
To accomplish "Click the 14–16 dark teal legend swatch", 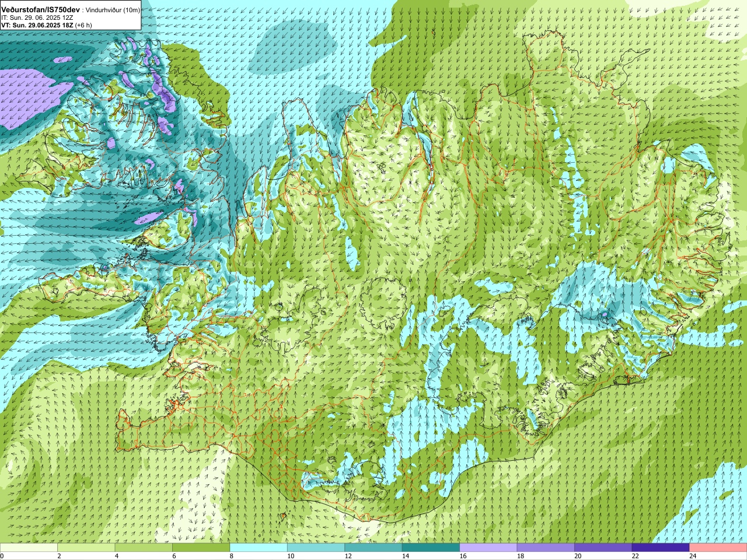I will (431, 548).
